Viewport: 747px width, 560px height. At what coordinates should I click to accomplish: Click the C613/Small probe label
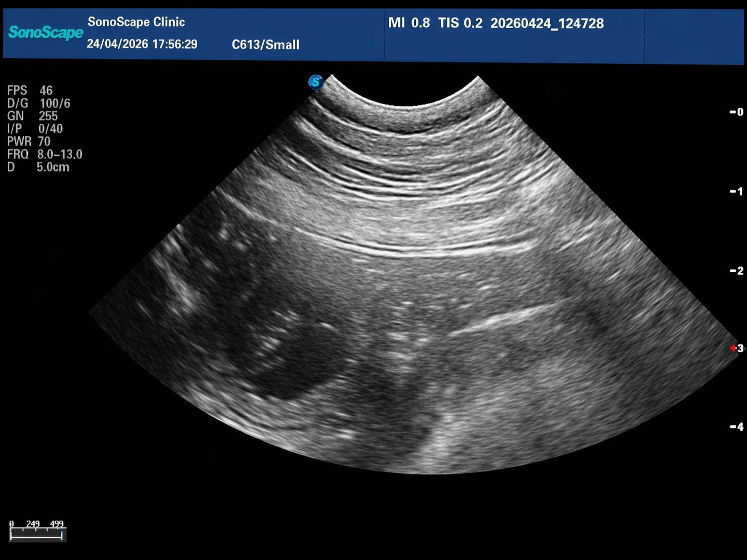[x=266, y=45]
